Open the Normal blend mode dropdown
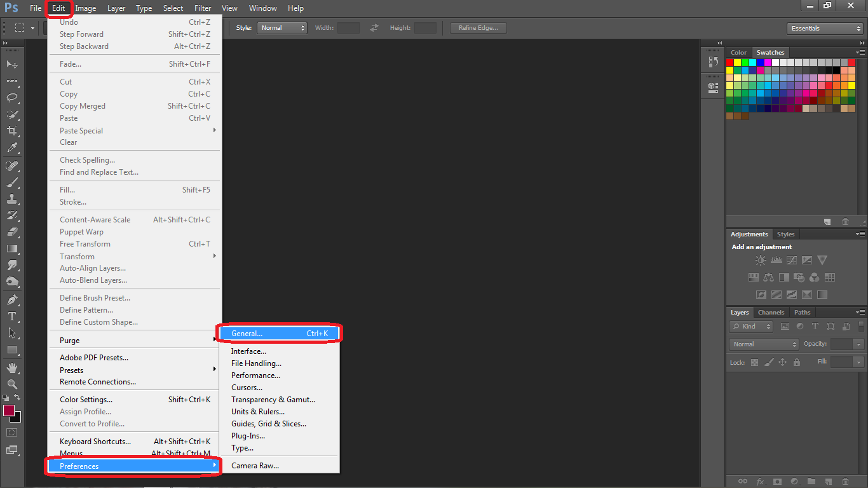The width and height of the screenshot is (868, 488). 763,344
